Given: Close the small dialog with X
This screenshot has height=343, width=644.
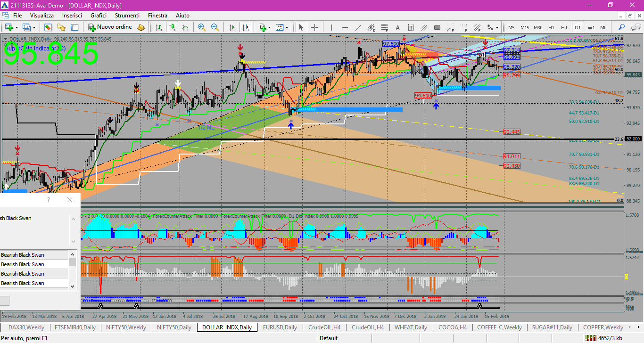Looking at the screenshot, I should point(70,200).
